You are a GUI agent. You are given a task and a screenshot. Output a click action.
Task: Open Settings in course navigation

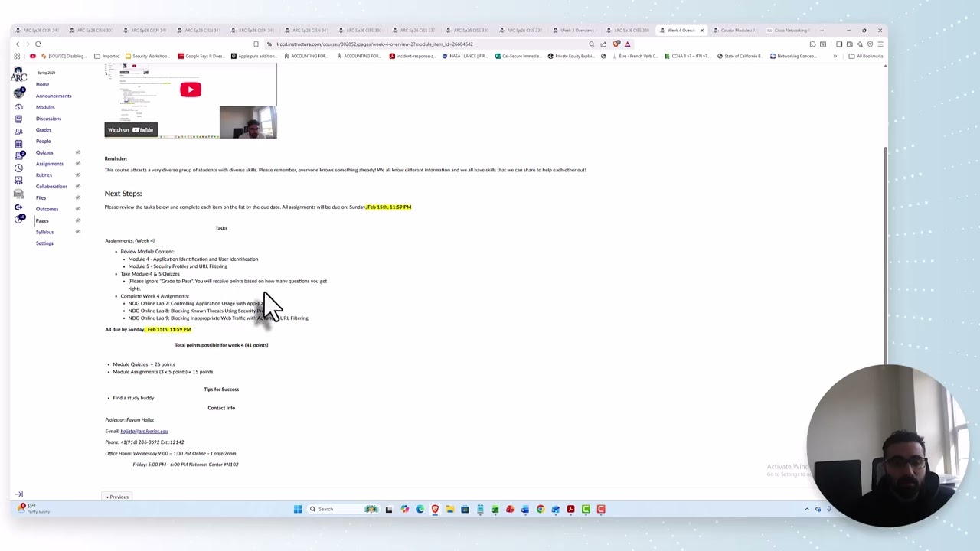pos(44,243)
